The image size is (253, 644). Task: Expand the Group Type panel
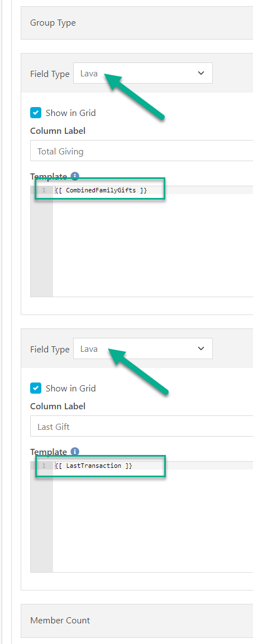point(137,23)
